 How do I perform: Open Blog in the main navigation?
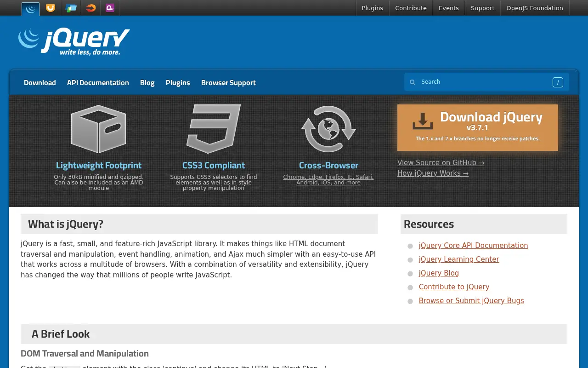[147, 83]
